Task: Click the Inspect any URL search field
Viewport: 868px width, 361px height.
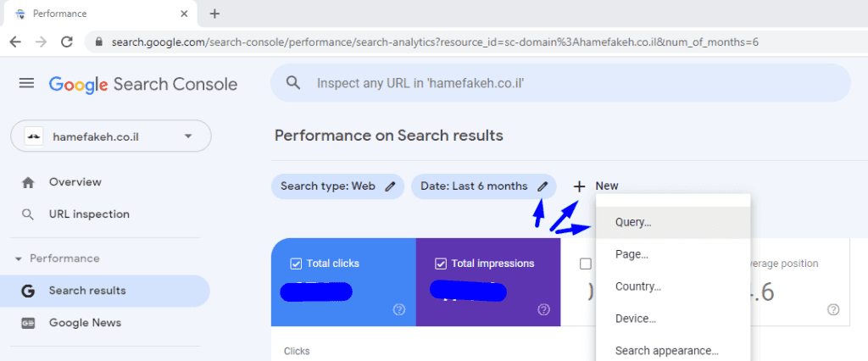Action: click(x=559, y=83)
